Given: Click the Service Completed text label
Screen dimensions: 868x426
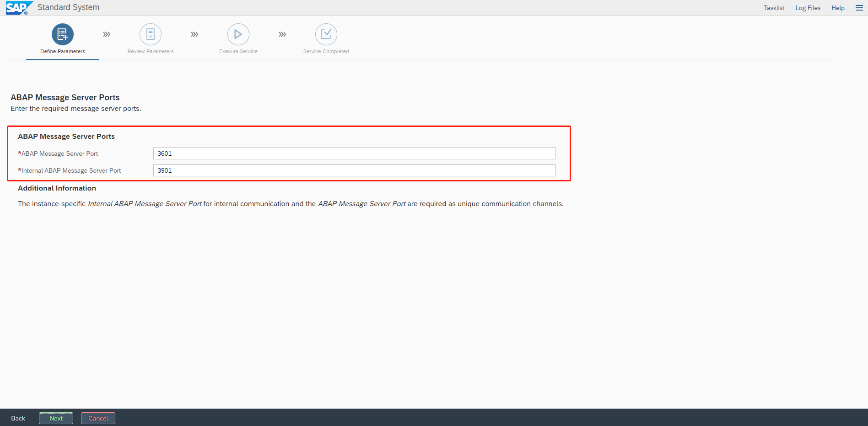Looking at the screenshot, I should [x=326, y=51].
